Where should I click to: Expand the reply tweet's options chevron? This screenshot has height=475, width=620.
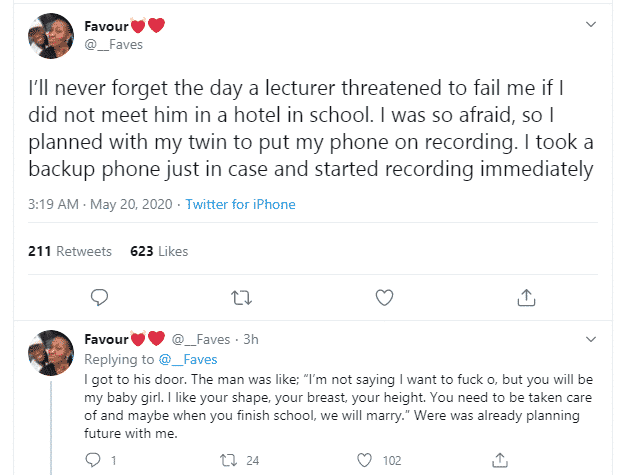592,339
